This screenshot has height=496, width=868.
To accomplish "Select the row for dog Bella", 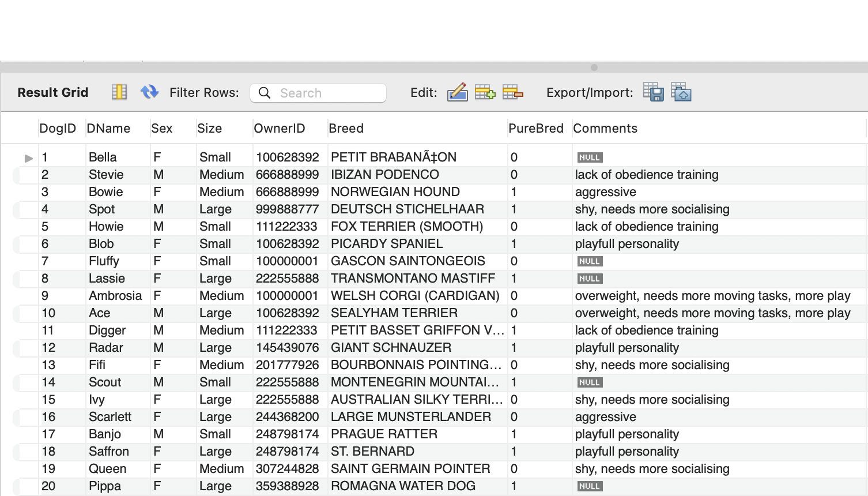I will coord(104,157).
